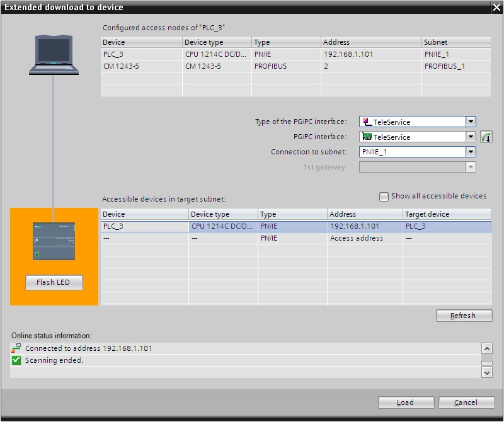Click Device header in configured nodes table
Viewport: 504px width, 422px height.
[141, 42]
